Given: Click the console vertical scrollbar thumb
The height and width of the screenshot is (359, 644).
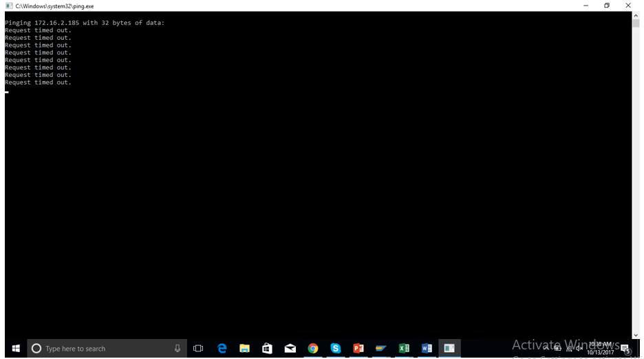Looking at the screenshot, I should coord(636,23).
